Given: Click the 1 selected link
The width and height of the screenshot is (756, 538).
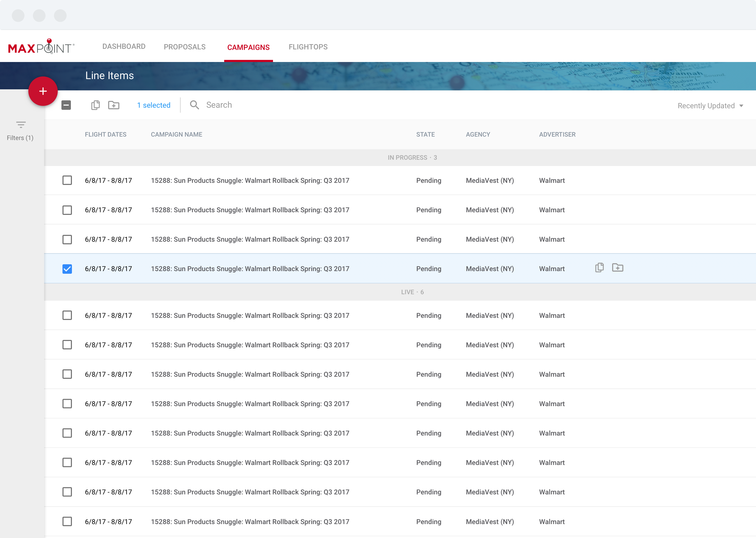Looking at the screenshot, I should (154, 105).
